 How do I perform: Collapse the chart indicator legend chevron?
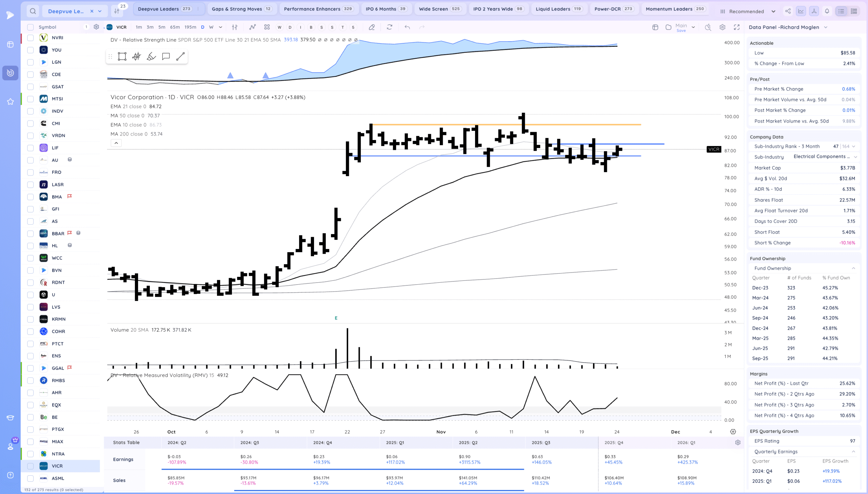116,143
